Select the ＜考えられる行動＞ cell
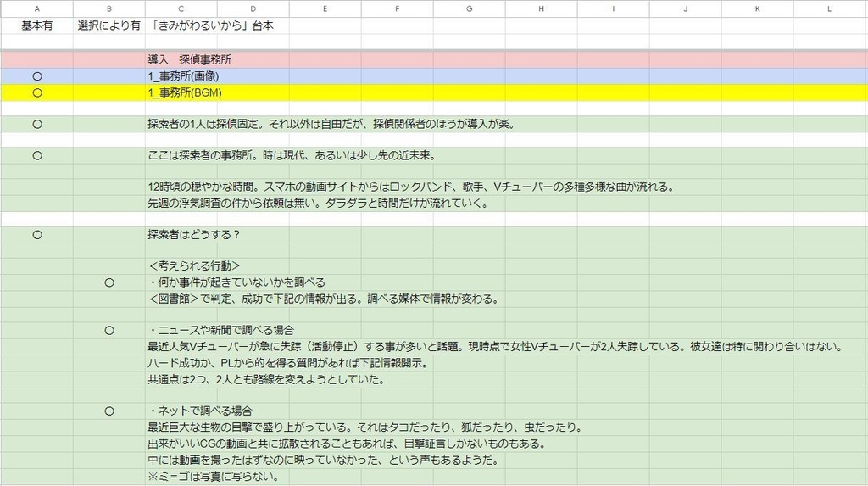 click(194, 266)
